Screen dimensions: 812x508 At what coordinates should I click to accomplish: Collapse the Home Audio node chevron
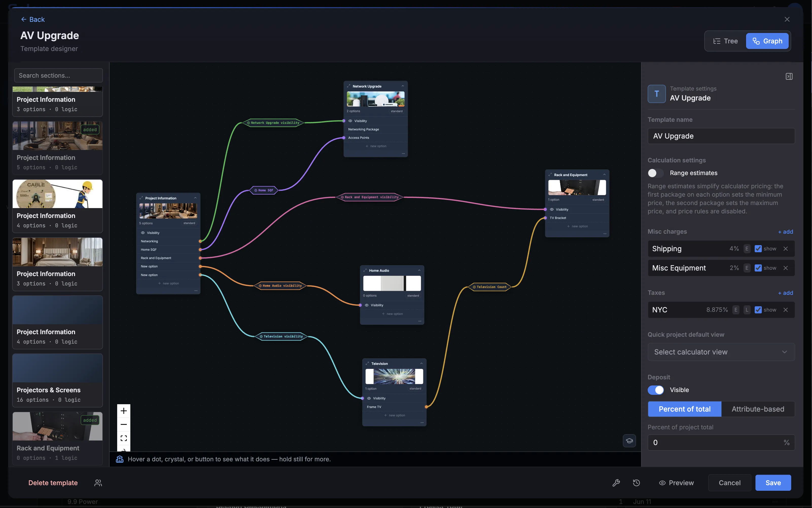419,270
